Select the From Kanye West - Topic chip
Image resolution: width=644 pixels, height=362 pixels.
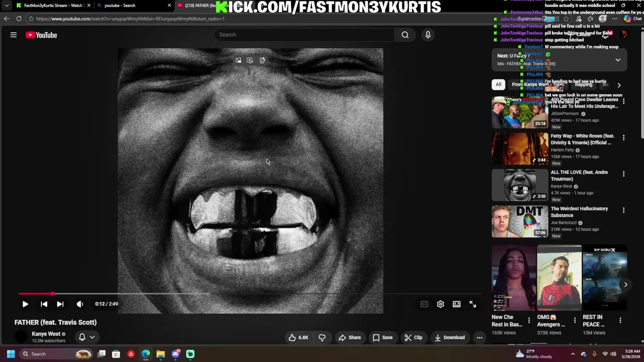click(537, 84)
